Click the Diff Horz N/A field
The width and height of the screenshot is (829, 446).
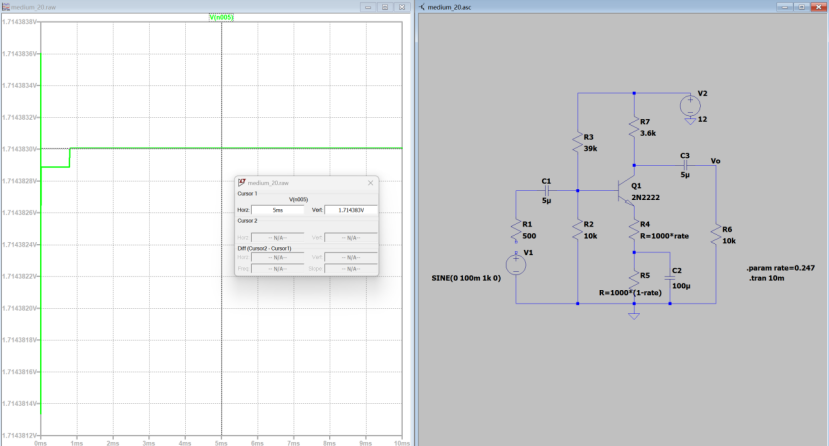coord(278,258)
